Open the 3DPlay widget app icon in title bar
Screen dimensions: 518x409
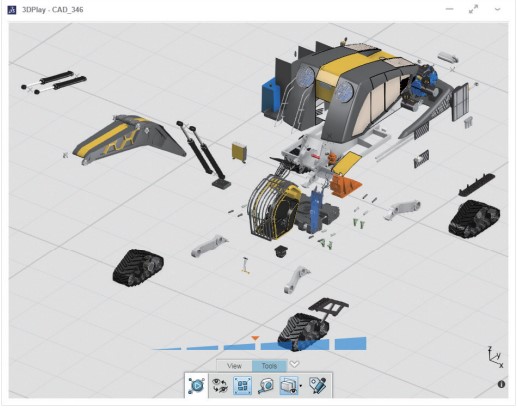coord(12,10)
